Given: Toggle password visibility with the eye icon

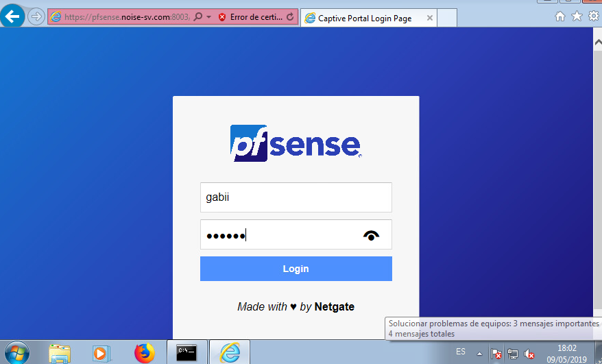Looking at the screenshot, I should (371, 235).
